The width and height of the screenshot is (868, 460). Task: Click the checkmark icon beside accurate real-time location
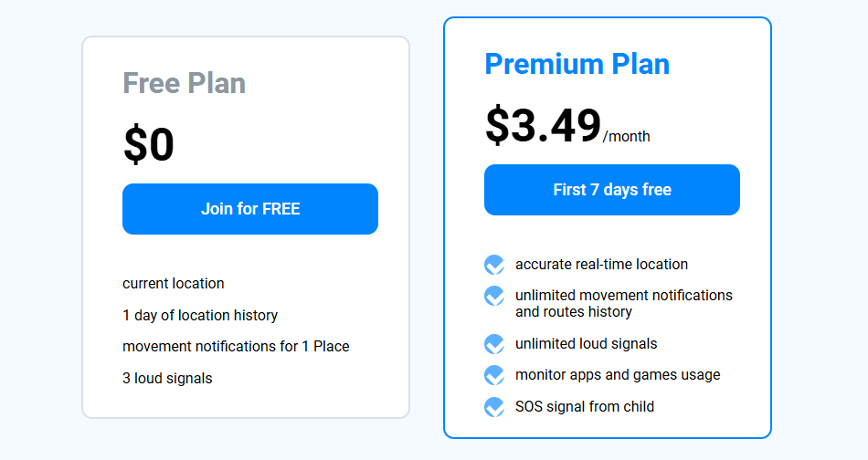tap(494, 265)
